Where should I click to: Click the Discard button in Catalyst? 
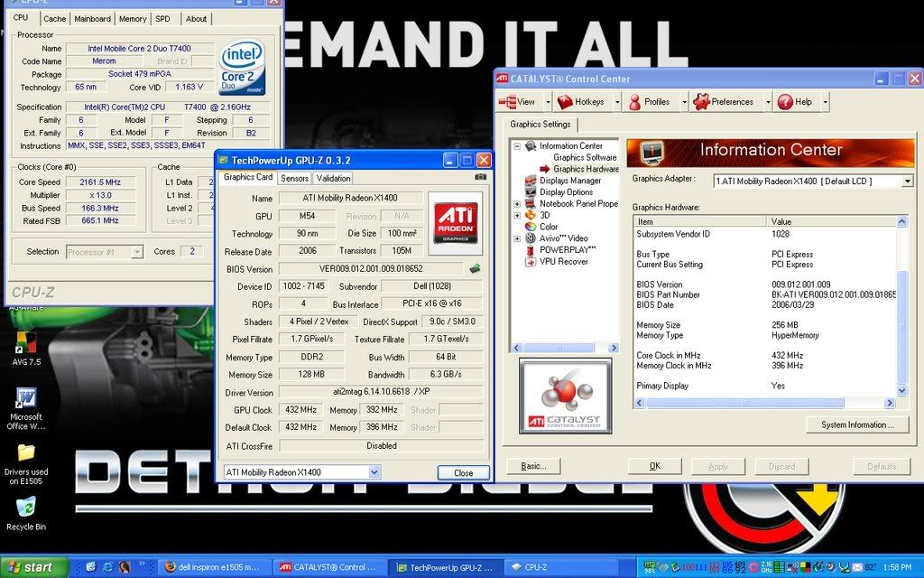coord(781,467)
